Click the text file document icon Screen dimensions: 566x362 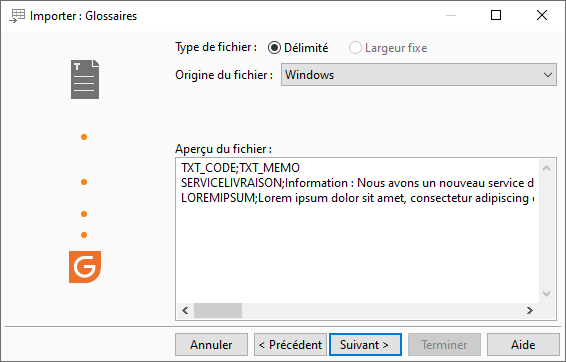coord(85,79)
